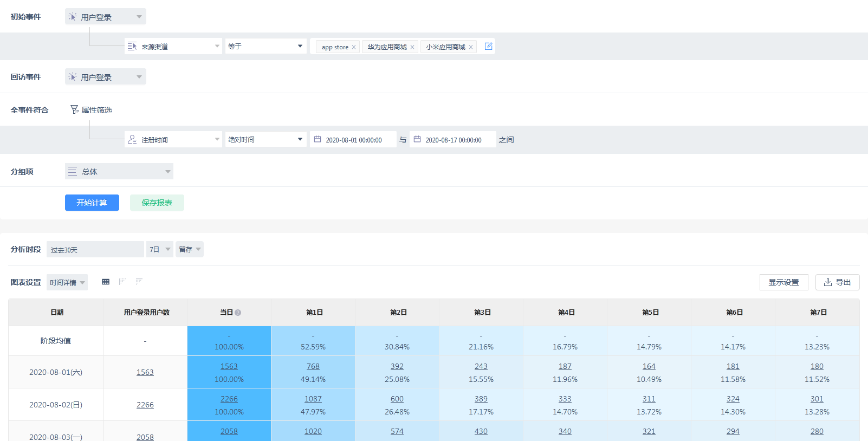Open user count 1563 for 2020-08-01
Viewport: 868px width, 441px height.
tap(145, 372)
